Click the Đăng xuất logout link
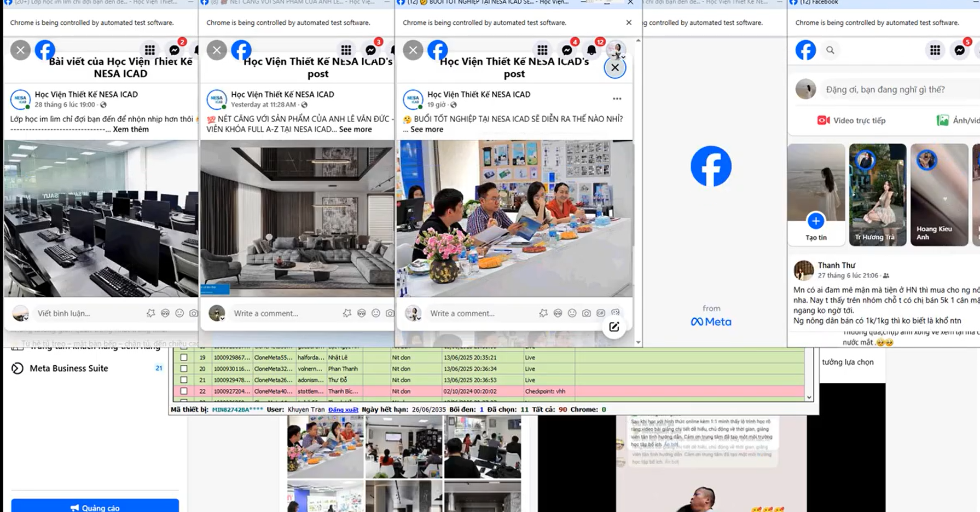980x512 pixels. [x=343, y=410]
